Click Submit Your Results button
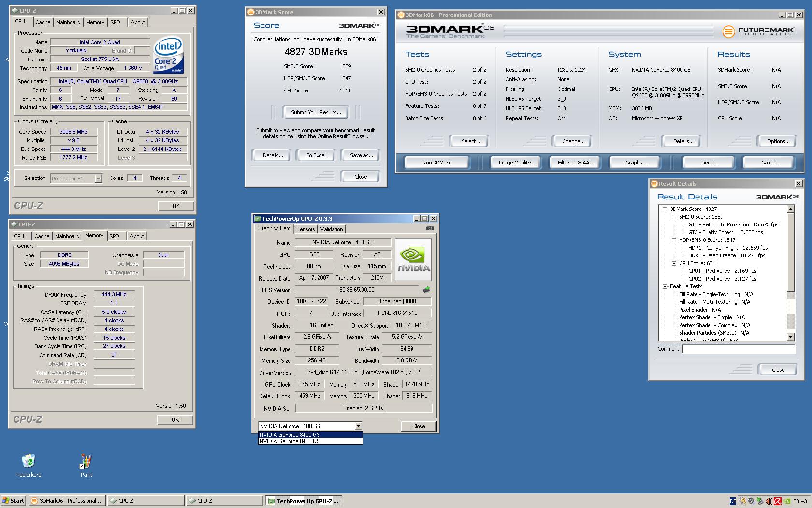Viewport: 812px width, 508px height. point(316,112)
